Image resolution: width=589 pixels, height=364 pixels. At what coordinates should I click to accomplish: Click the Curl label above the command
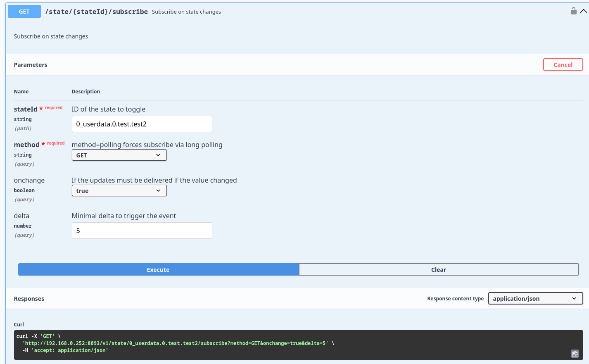pyautogui.click(x=19, y=325)
